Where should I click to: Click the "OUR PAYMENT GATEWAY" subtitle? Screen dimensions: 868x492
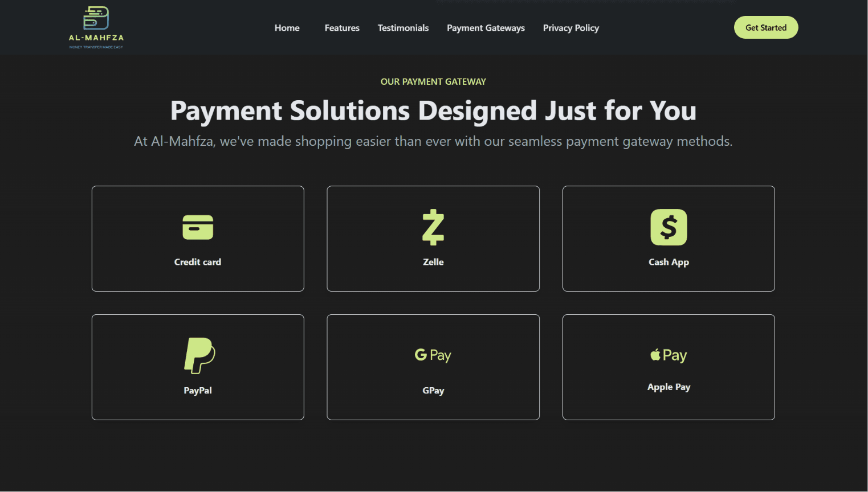[x=433, y=82]
